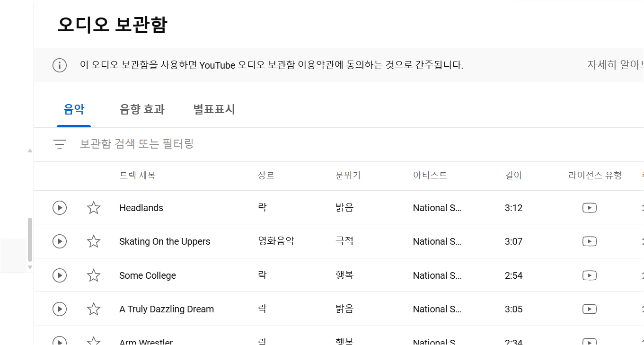Star the Some College track
644x345 pixels.
(x=93, y=275)
